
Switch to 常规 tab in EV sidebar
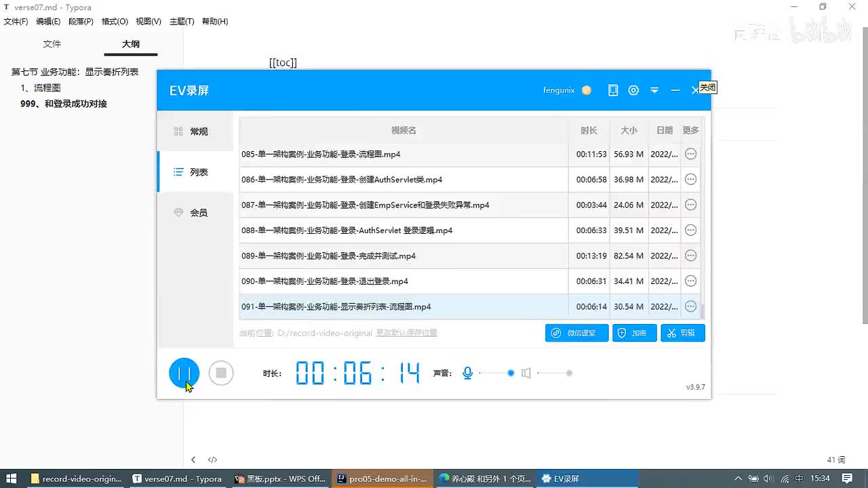pos(195,131)
